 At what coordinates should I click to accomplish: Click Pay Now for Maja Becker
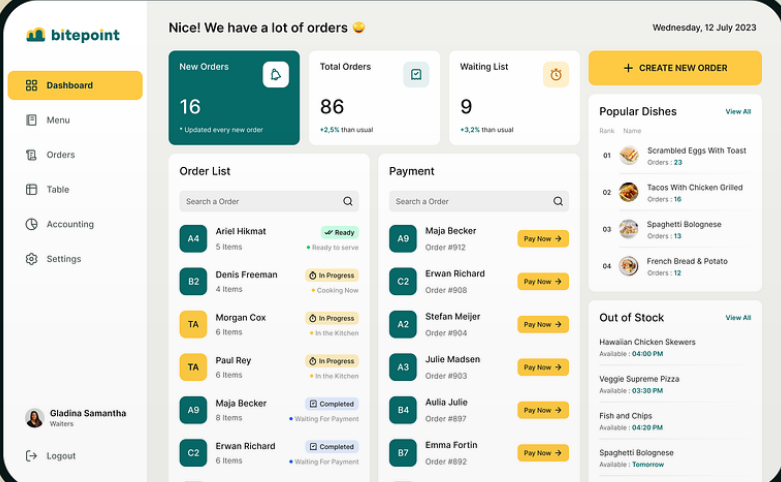pyautogui.click(x=543, y=239)
